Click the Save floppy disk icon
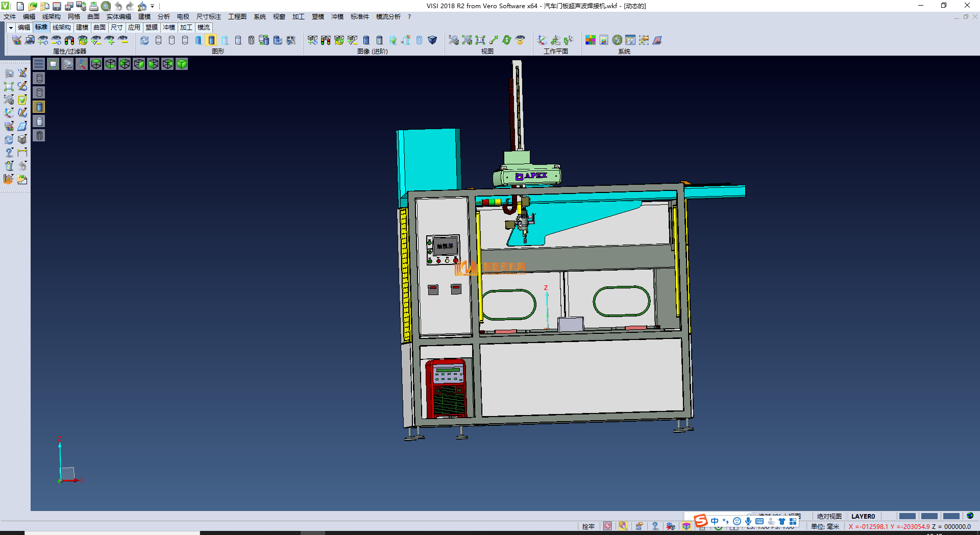 [x=57, y=6]
